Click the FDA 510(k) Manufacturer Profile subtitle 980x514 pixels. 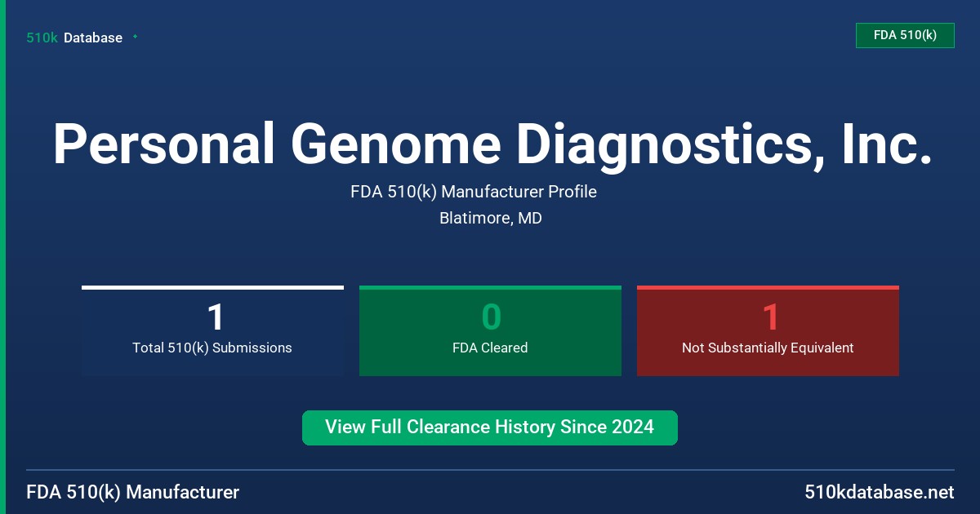[x=474, y=192]
